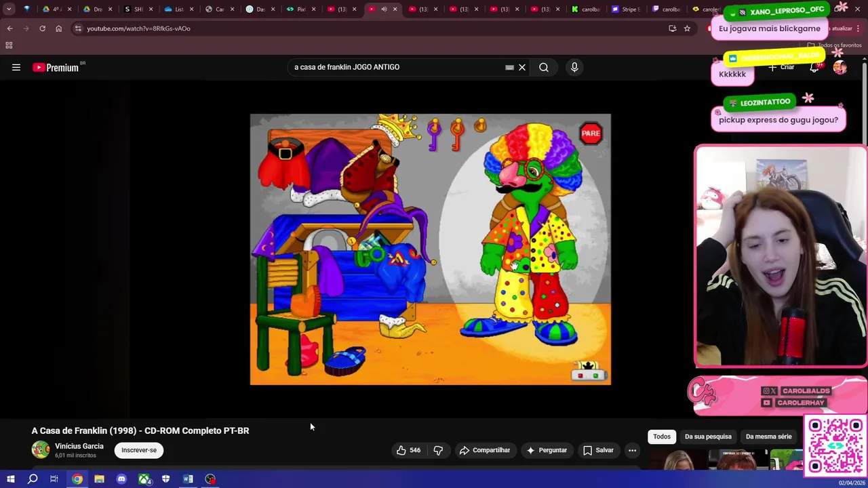Image resolution: width=868 pixels, height=488 pixels.
Task: Open Discord from the taskbar
Action: [121, 479]
